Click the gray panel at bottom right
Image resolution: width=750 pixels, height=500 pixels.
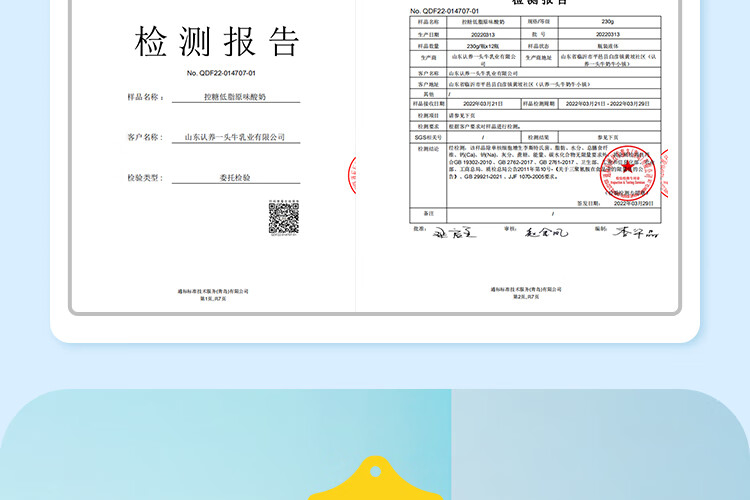[601, 444]
